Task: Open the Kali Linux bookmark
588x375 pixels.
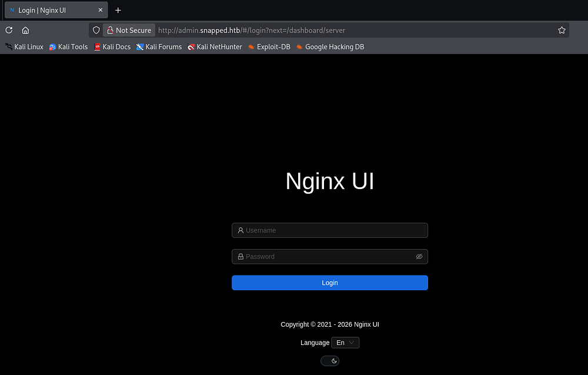Action: pos(24,47)
